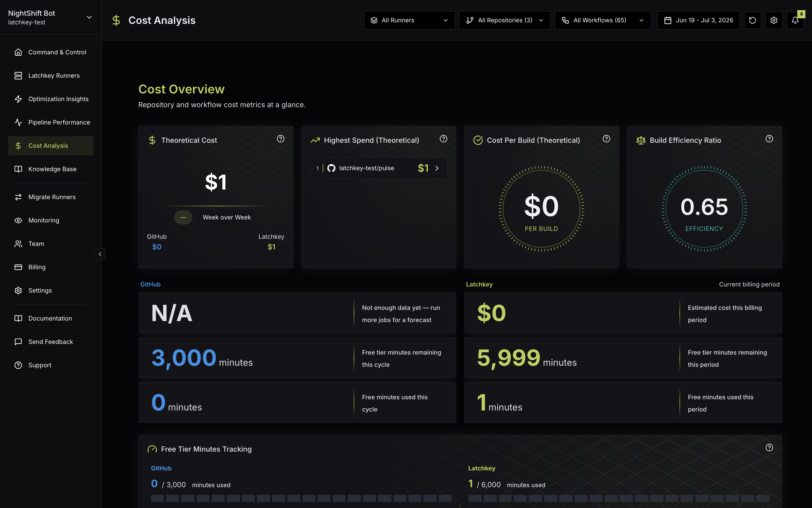812x508 pixels.
Task: Open the Jun 19 - Jul 3 date picker
Action: (x=698, y=20)
